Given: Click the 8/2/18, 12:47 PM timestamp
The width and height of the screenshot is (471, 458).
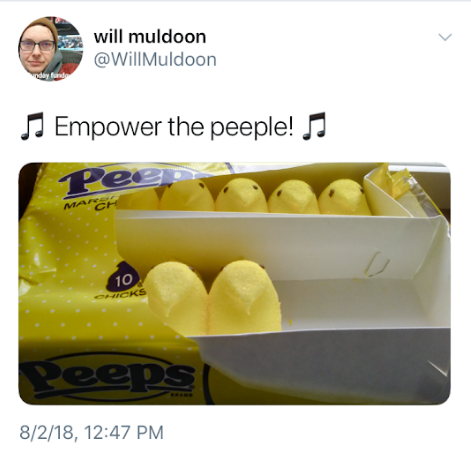Looking at the screenshot, I should coord(92,433).
